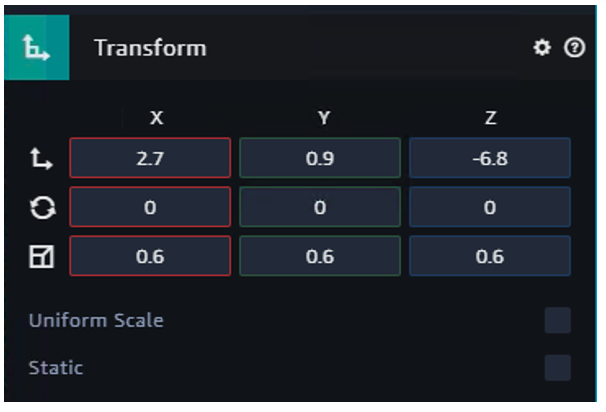Click the X rotation field
Image resolution: width=606 pixels, height=412 pixels.
coord(150,207)
